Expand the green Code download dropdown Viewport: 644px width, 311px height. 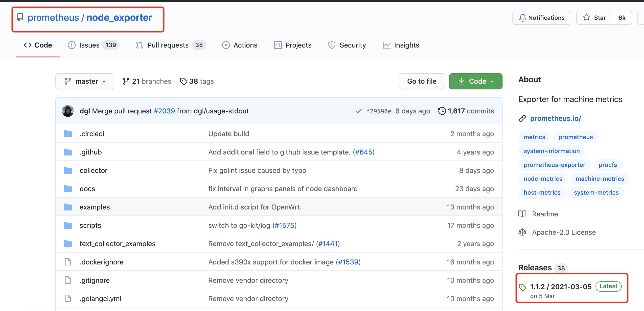click(476, 81)
